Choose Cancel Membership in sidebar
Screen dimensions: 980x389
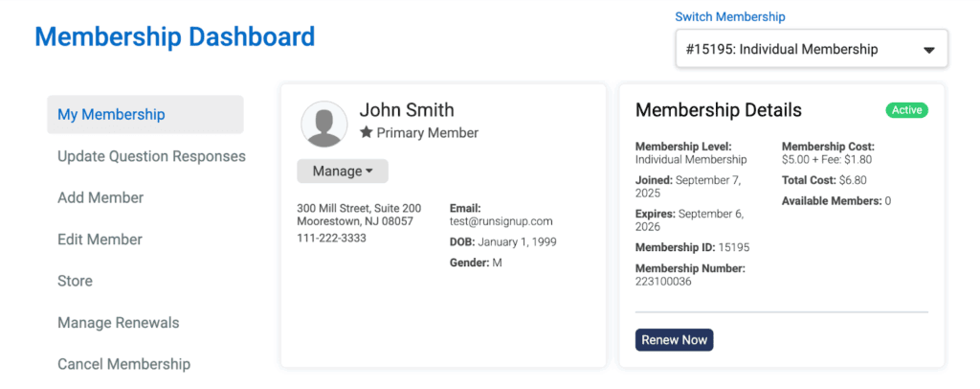point(123,364)
